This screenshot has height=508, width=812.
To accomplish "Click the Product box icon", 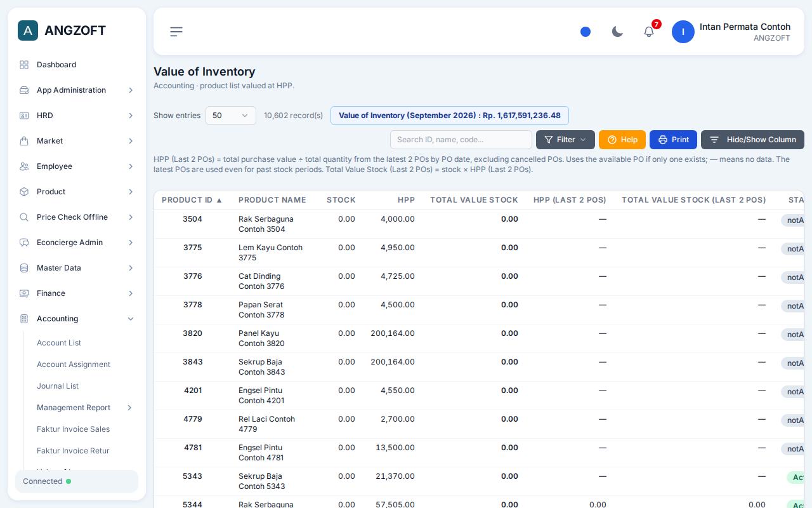I will pos(24,192).
